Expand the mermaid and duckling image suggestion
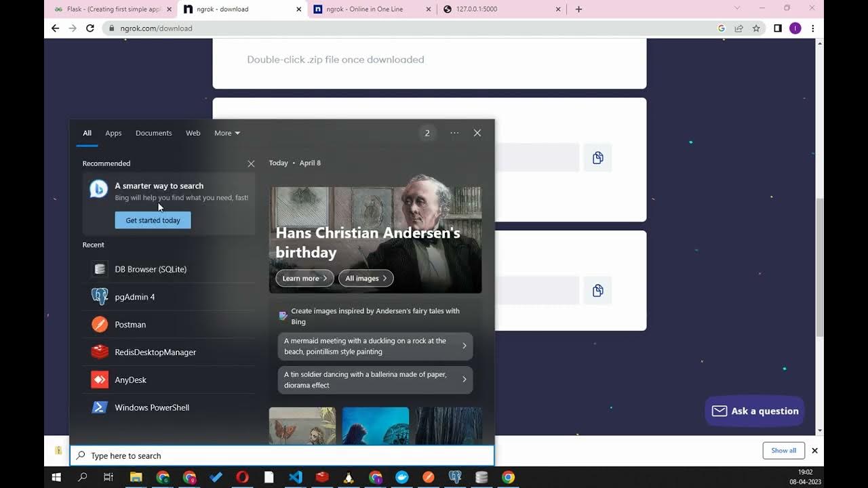 click(x=375, y=346)
